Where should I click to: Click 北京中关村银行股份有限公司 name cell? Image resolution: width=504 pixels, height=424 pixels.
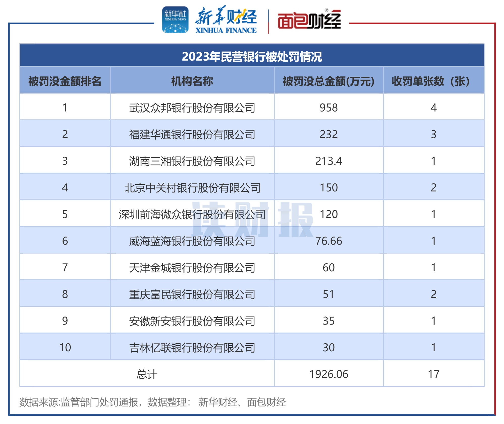click(x=192, y=188)
